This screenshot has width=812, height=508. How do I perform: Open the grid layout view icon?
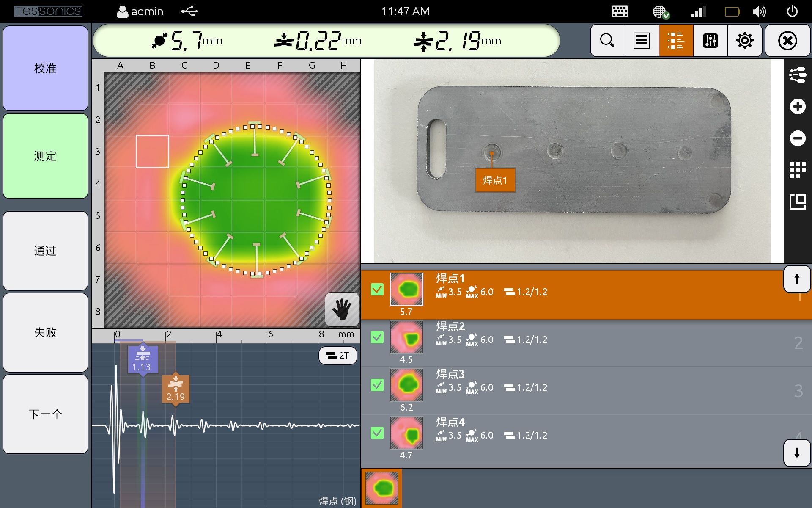798,170
